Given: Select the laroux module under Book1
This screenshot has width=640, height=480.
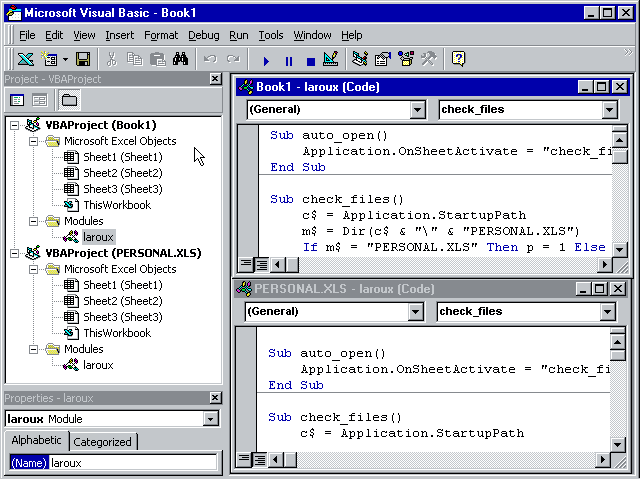Looking at the screenshot, I should coord(98,237).
